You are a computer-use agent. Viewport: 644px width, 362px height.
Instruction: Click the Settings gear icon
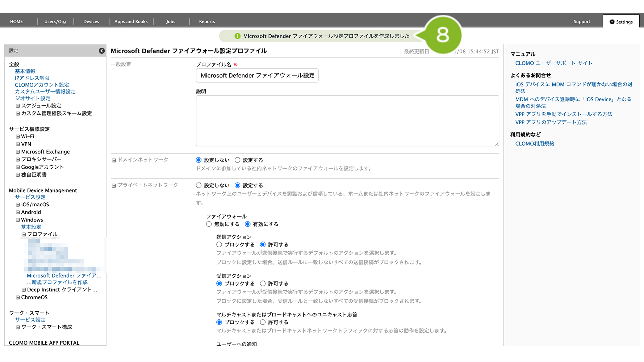[x=612, y=22]
